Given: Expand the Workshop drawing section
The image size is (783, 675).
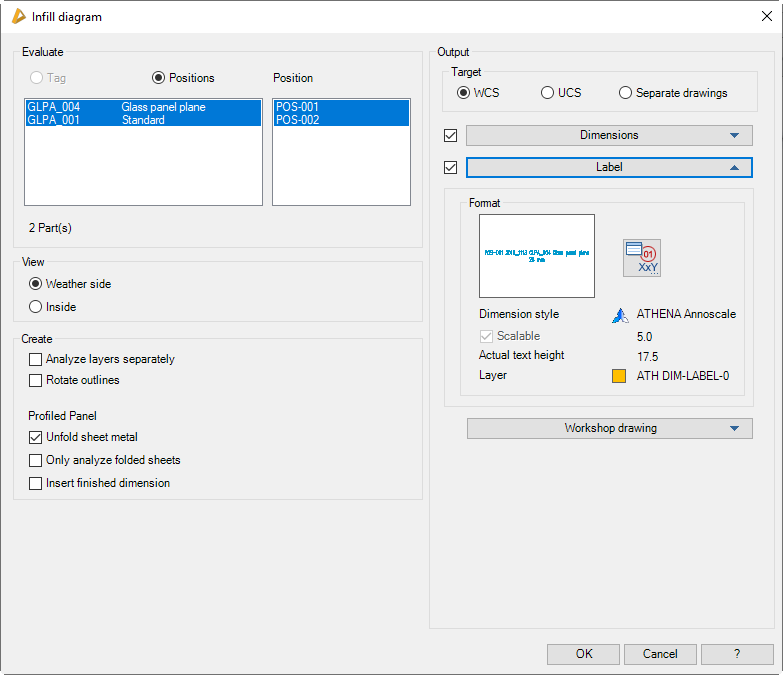Looking at the screenshot, I should coord(609,428).
